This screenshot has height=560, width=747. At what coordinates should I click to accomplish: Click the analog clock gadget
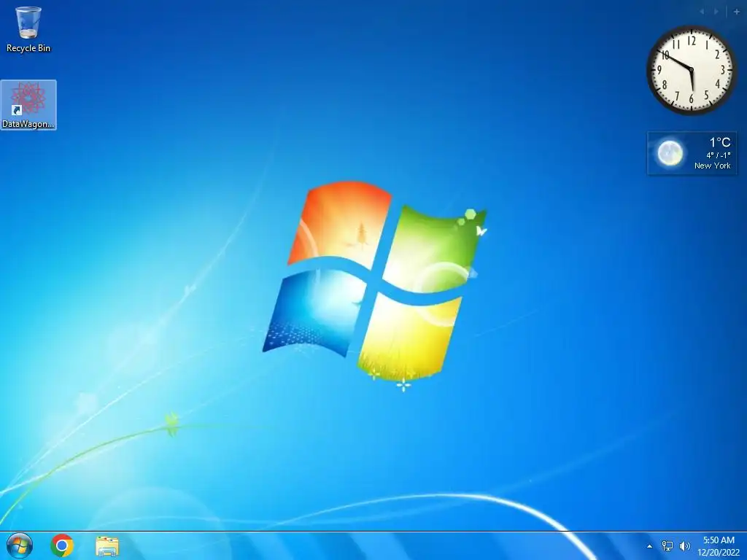(x=691, y=70)
